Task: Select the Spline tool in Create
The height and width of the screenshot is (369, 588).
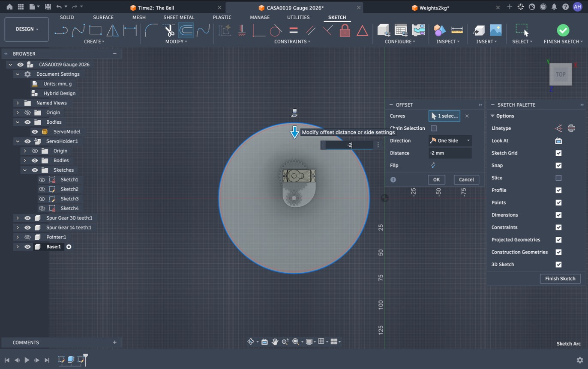Action: coord(78,30)
